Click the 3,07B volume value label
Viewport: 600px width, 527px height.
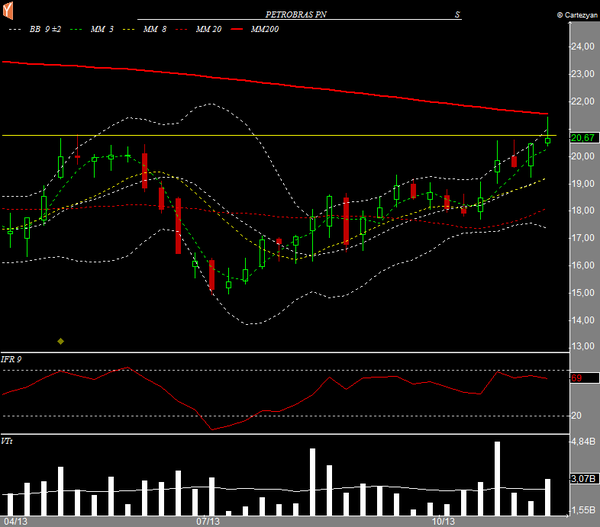[x=585, y=478]
